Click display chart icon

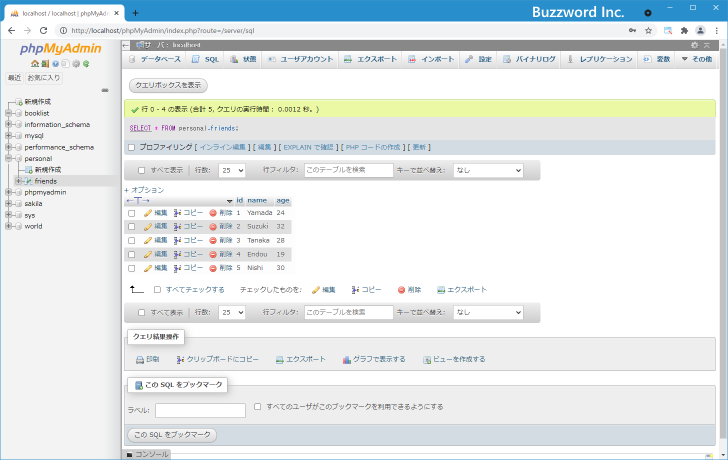click(x=346, y=359)
